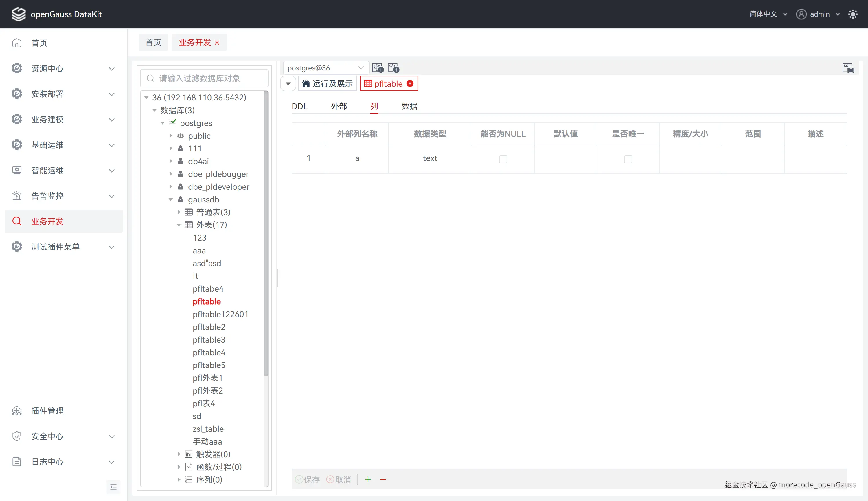Expand the public schema tree node
The image size is (868, 501).
point(171,136)
